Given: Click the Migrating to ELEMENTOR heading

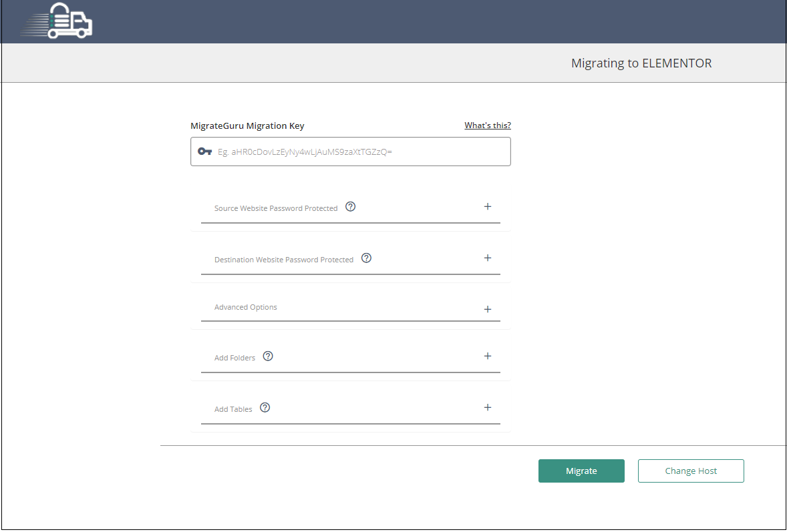Looking at the screenshot, I should (x=641, y=63).
